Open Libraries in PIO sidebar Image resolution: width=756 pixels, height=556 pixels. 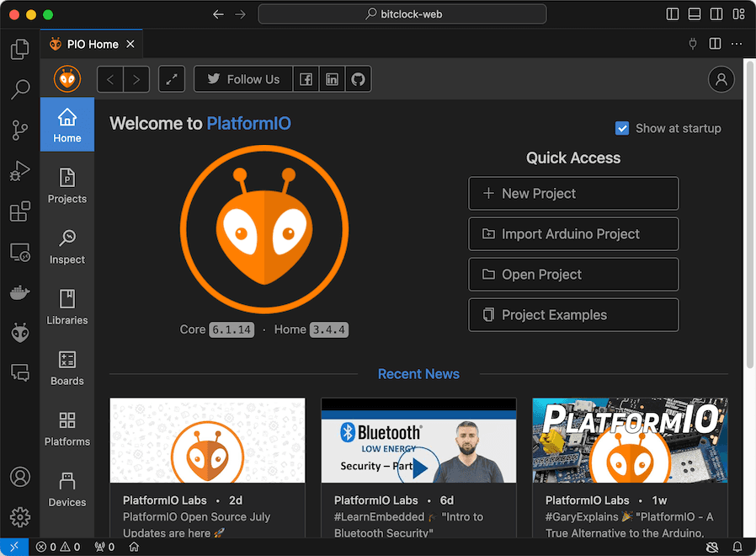click(67, 307)
